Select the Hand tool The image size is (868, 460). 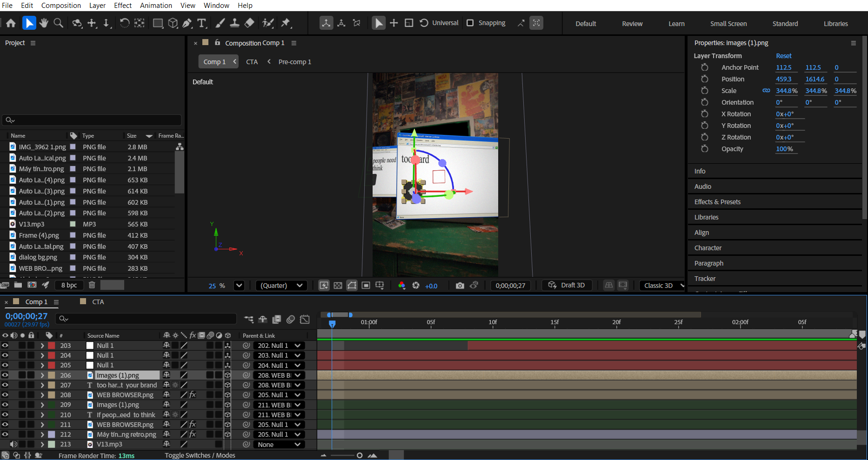click(x=44, y=23)
